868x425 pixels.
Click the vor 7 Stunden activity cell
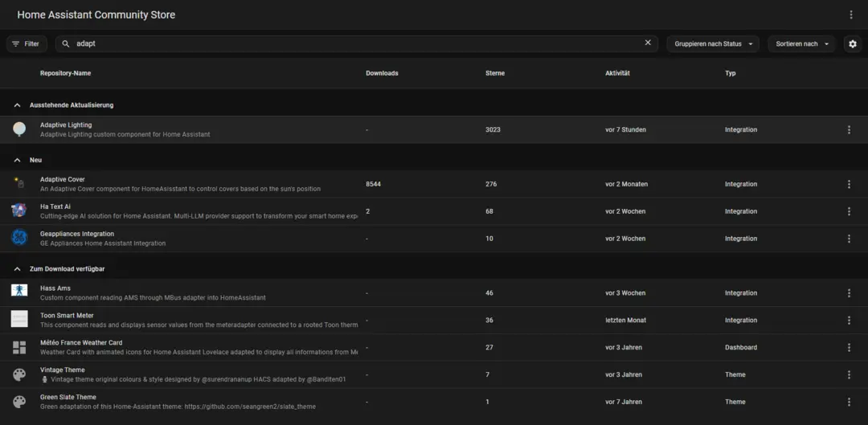[625, 129]
